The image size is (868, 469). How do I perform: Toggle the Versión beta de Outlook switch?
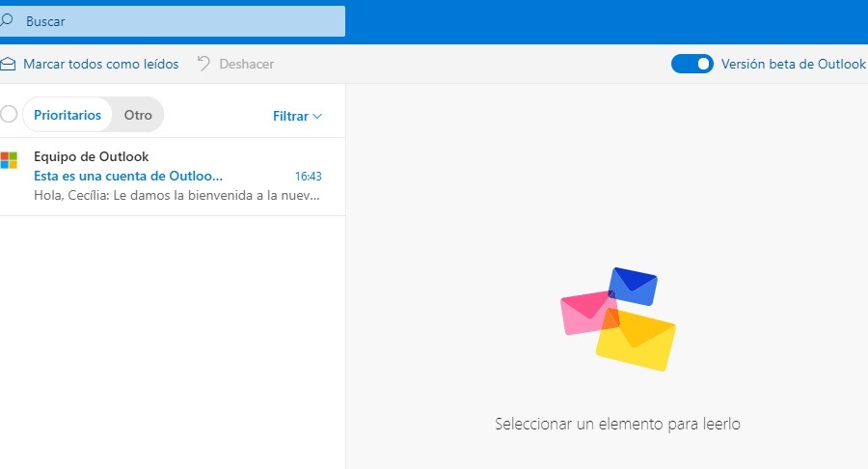692,64
